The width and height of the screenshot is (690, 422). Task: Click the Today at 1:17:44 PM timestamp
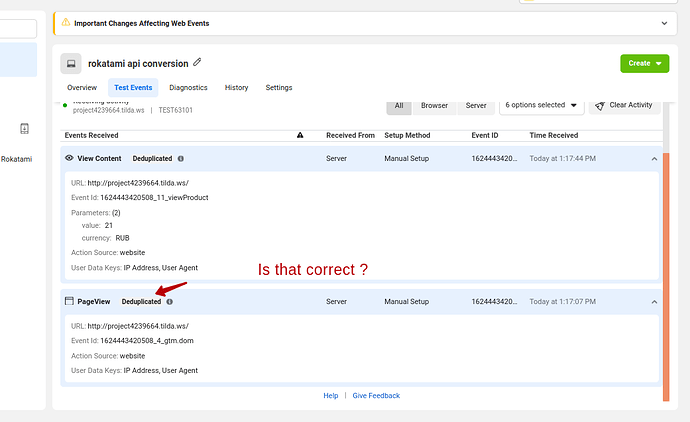tap(562, 158)
